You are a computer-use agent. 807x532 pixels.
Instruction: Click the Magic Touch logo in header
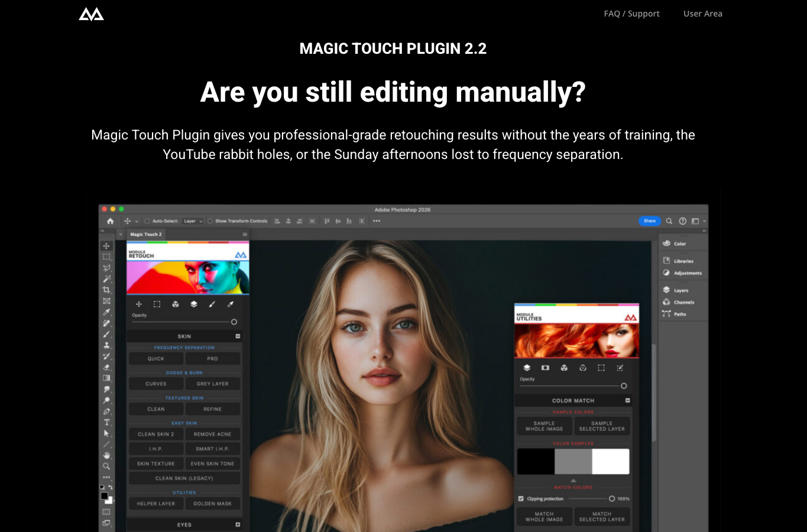coord(92,14)
